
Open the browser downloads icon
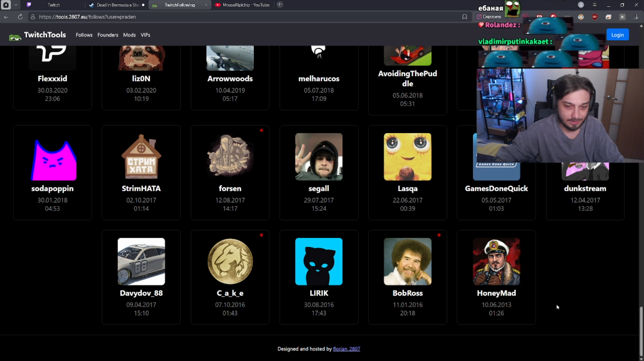tap(636, 17)
